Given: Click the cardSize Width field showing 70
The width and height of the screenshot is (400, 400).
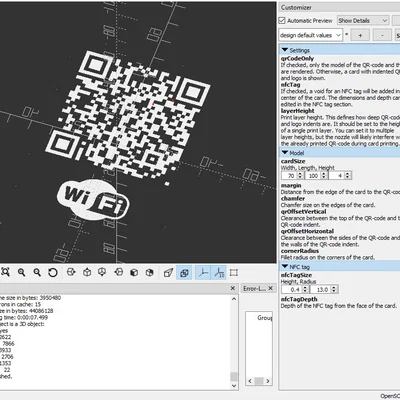Looking at the screenshot, I should click(289, 175).
